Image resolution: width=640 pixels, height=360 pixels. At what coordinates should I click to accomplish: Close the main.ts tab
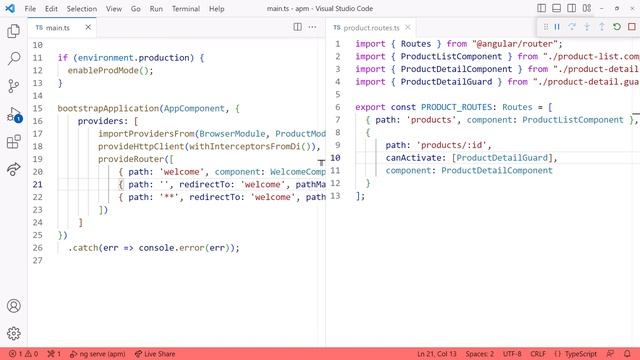(x=88, y=27)
